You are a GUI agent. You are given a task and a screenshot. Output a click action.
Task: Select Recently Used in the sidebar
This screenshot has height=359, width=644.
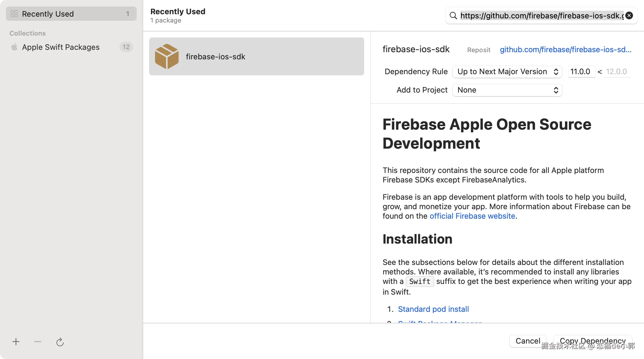[71, 14]
